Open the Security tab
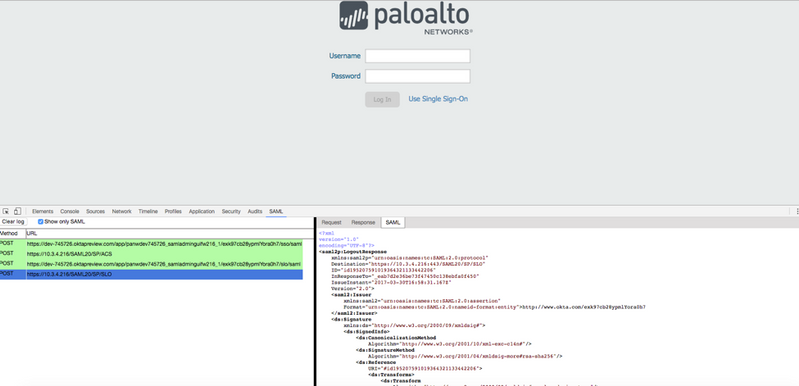The image size is (799, 386). (x=231, y=211)
